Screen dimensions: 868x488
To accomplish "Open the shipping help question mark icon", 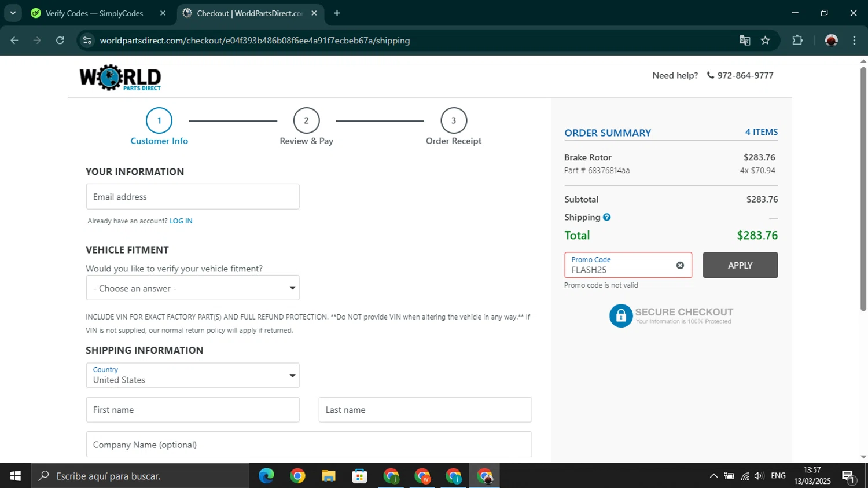I will tap(606, 217).
